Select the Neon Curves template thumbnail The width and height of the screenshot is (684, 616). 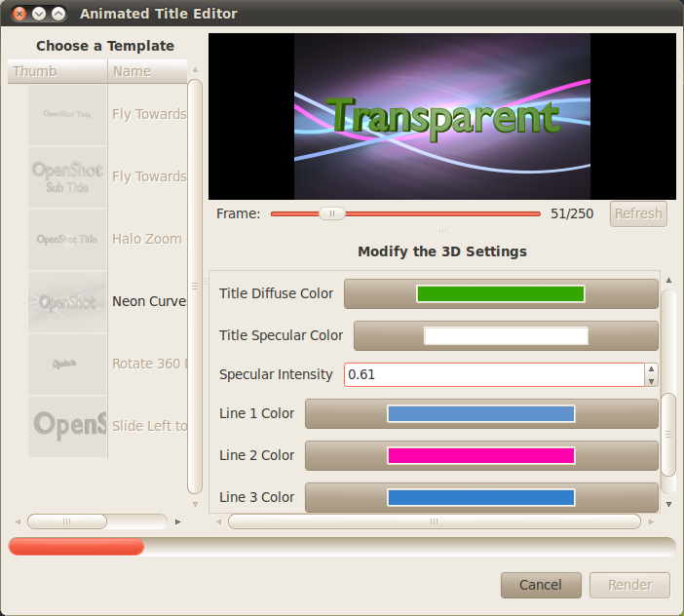point(67,302)
